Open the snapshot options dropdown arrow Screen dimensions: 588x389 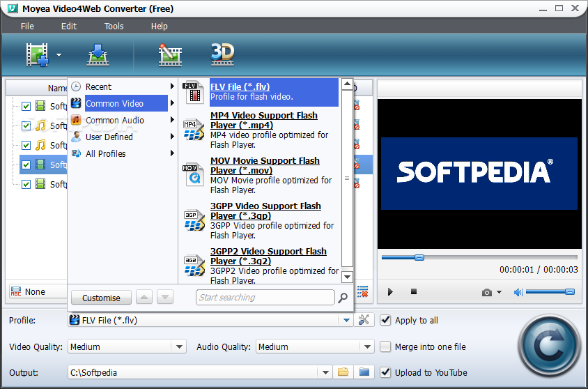tap(499, 292)
